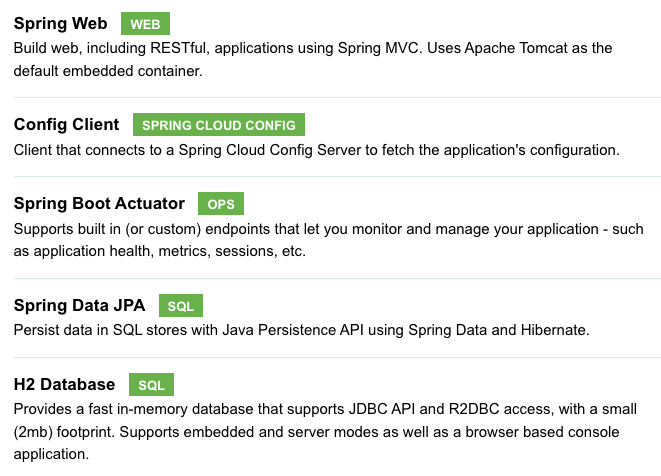
Task: Select the Spring Data JPA title
Action: click(x=79, y=305)
